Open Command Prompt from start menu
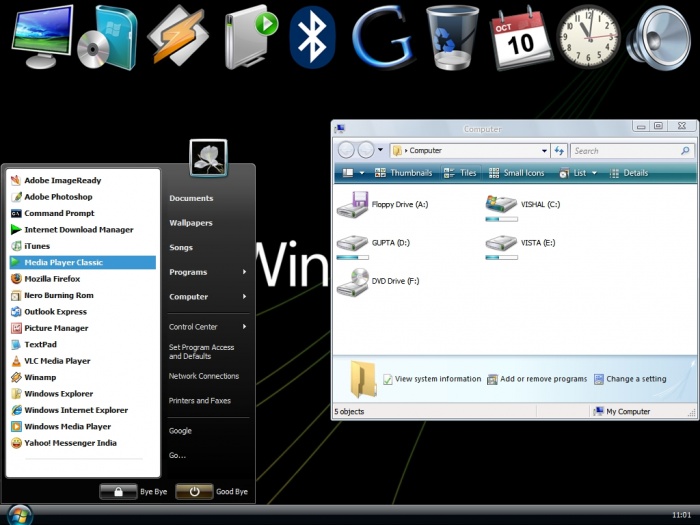This screenshot has width=700, height=525. 83,213
